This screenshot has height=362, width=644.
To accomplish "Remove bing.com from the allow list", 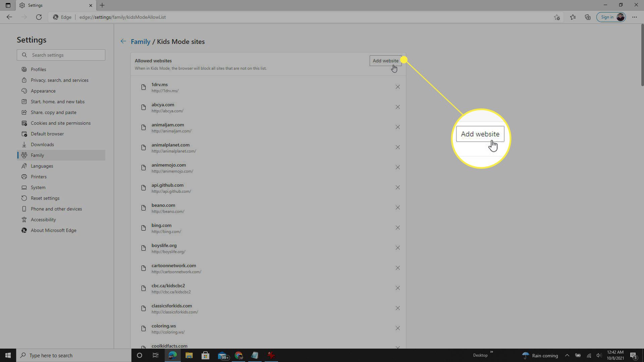I will [x=397, y=228].
